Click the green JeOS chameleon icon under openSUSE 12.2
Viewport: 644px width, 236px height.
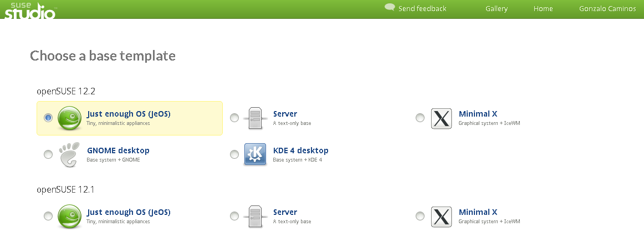coord(69,118)
